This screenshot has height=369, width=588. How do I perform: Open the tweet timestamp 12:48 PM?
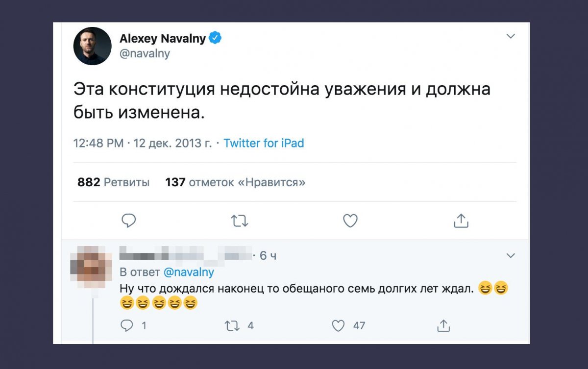(x=98, y=143)
